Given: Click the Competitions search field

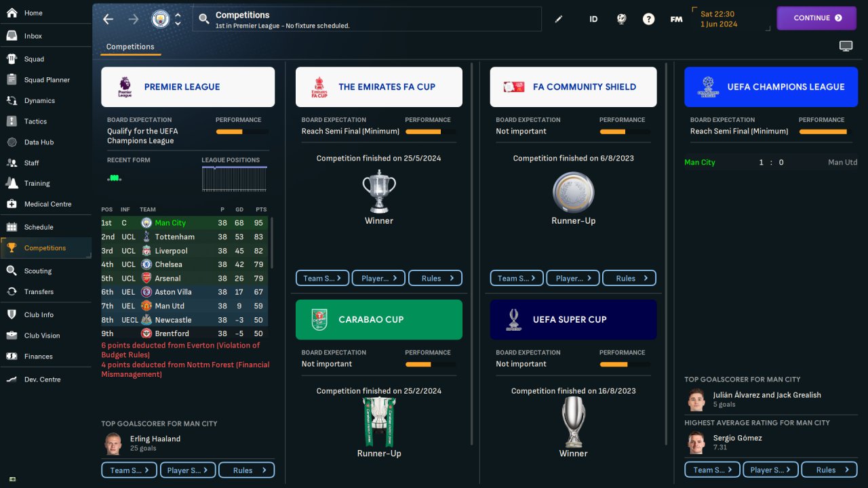Looking at the screenshot, I should (367, 19).
